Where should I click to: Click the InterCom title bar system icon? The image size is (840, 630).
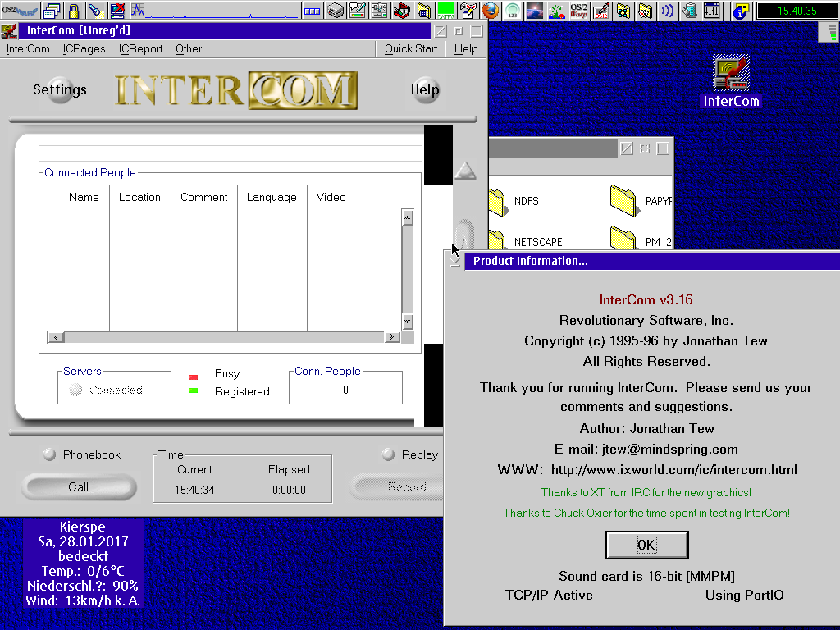pos(9,30)
